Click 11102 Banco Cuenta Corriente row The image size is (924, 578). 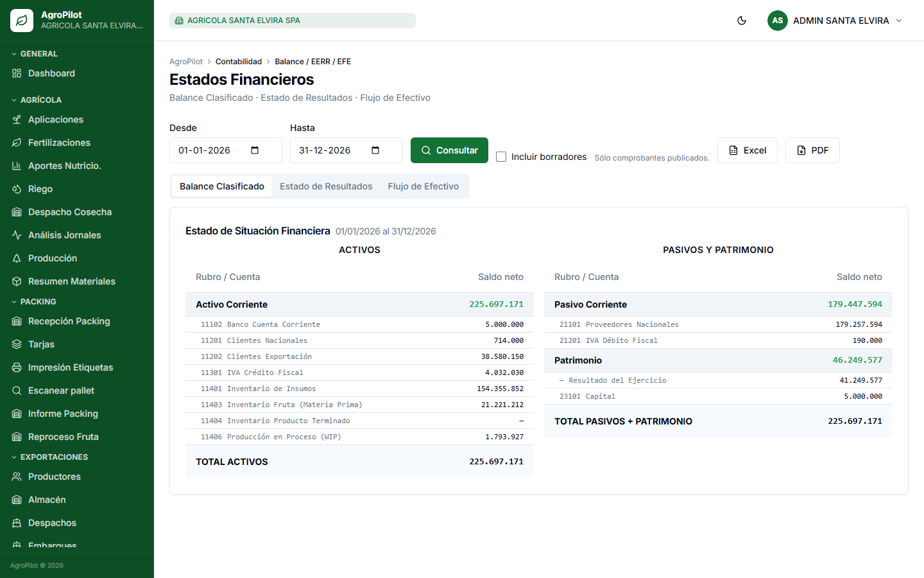click(x=359, y=324)
